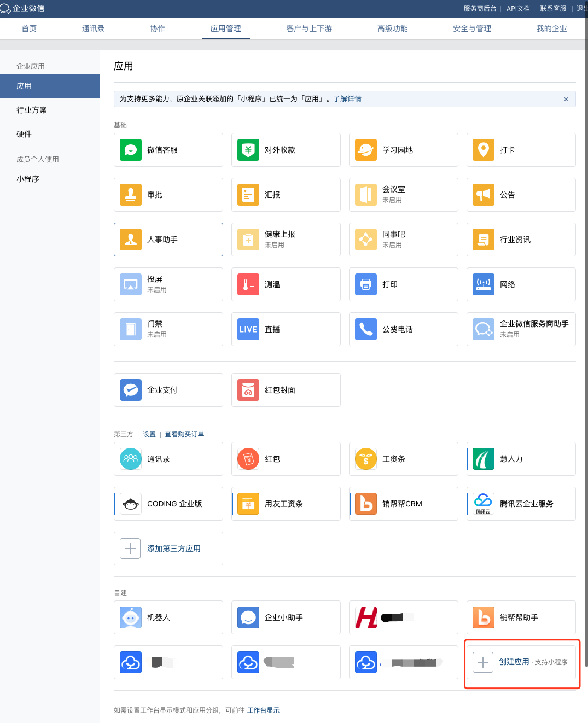Open the 企业微信服务商助手 icon

pyautogui.click(x=484, y=329)
